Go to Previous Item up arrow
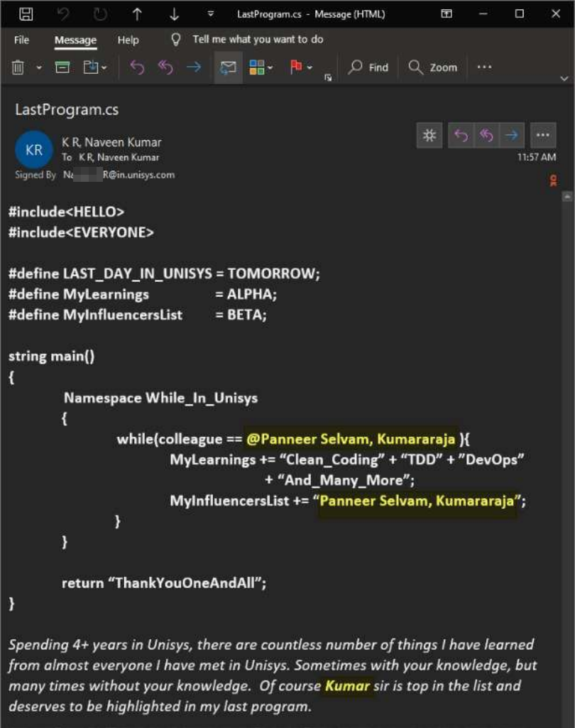This screenshot has width=575, height=728. coord(137,14)
